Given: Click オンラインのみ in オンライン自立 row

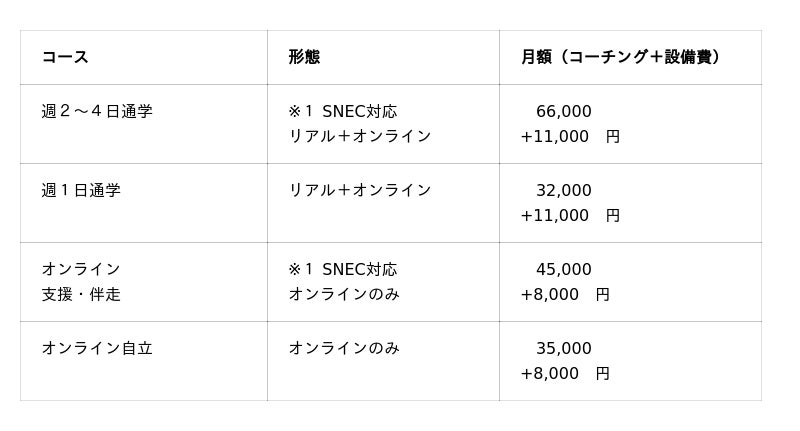Looking at the screenshot, I should click(x=344, y=348).
